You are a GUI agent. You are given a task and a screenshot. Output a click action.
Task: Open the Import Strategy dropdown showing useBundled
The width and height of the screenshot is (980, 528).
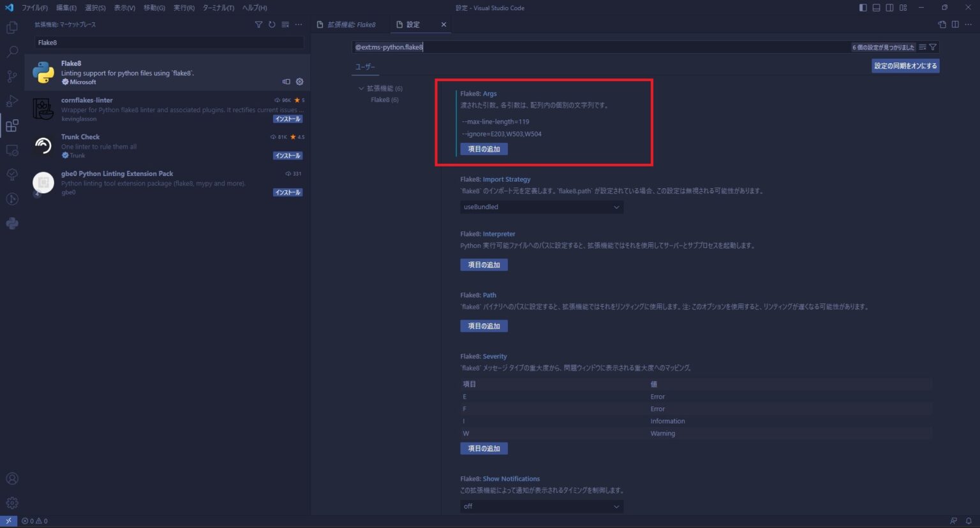pos(541,207)
